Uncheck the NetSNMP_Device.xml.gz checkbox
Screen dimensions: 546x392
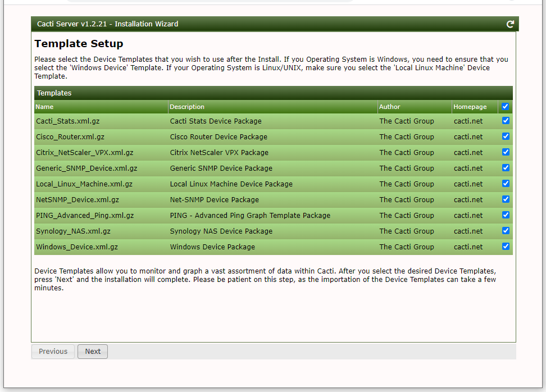point(506,199)
